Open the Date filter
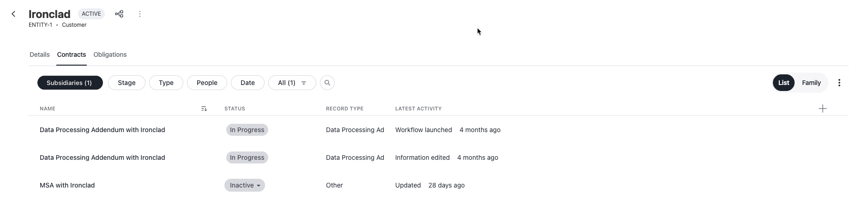The height and width of the screenshot is (218, 868). 247,83
